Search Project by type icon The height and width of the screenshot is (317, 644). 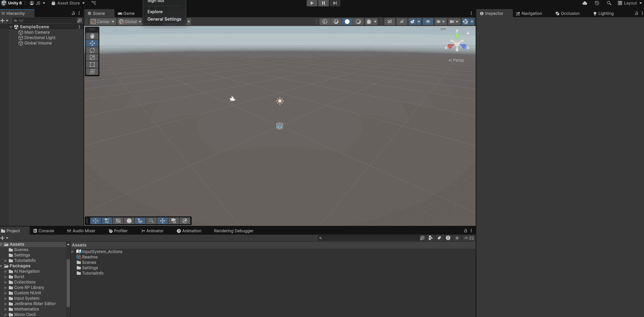(430, 238)
